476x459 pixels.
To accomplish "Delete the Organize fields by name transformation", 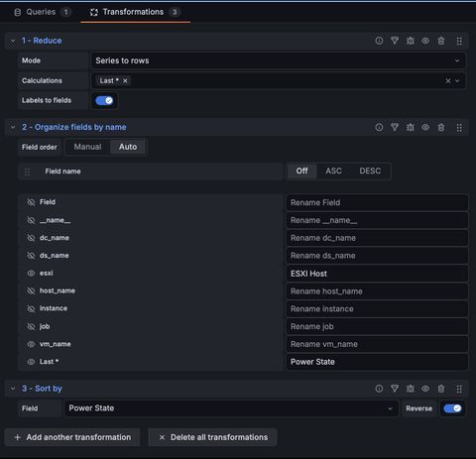I will click(x=441, y=127).
